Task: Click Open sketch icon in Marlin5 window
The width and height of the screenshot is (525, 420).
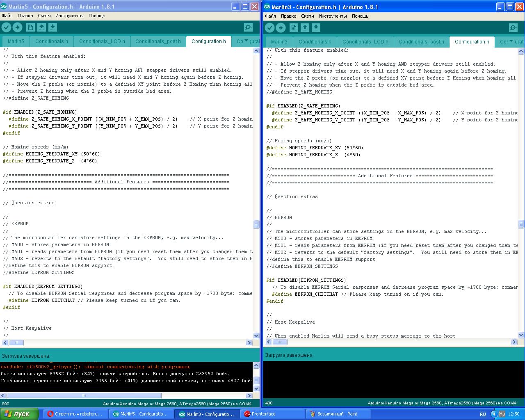Action: 41,27
